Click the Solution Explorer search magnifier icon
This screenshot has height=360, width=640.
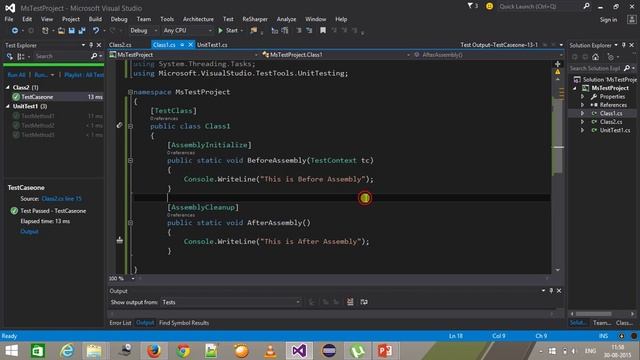[627, 69]
